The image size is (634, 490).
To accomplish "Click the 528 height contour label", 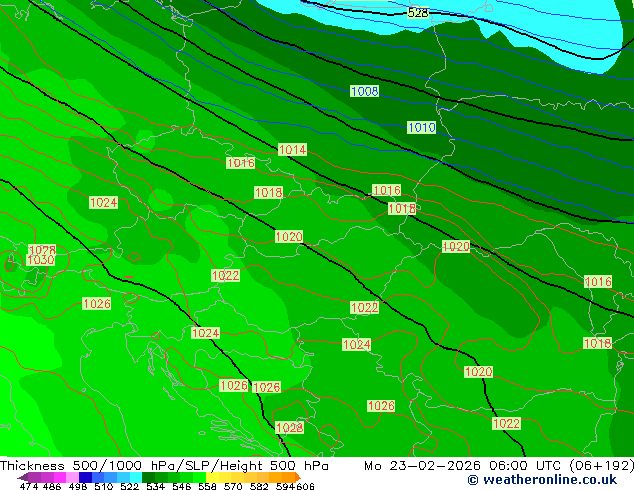I will tap(418, 13).
